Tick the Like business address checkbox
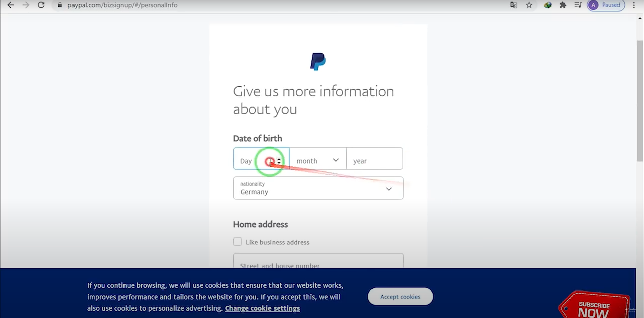644x318 pixels. click(237, 242)
